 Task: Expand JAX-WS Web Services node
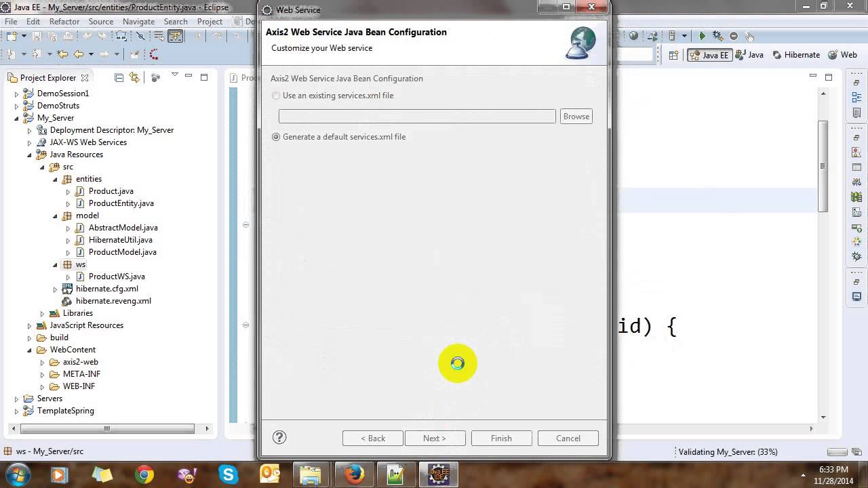click(29, 142)
